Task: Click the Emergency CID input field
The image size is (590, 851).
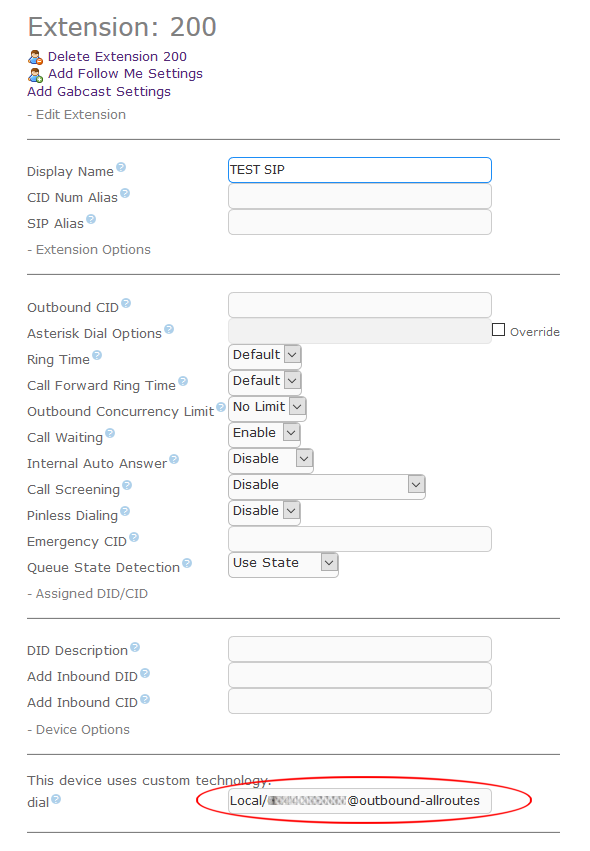Action: [360, 539]
